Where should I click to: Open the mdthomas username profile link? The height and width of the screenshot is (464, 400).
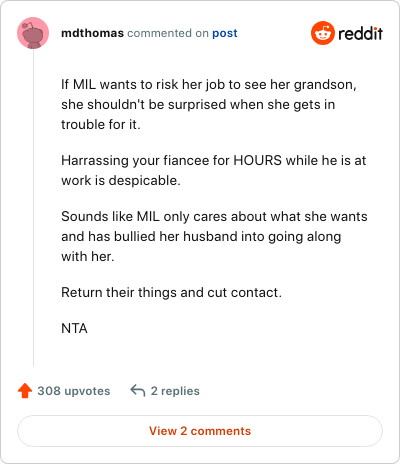click(x=92, y=33)
